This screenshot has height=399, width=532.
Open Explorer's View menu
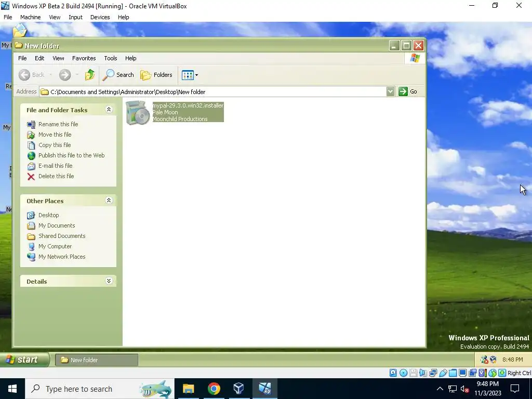click(x=58, y=58)
